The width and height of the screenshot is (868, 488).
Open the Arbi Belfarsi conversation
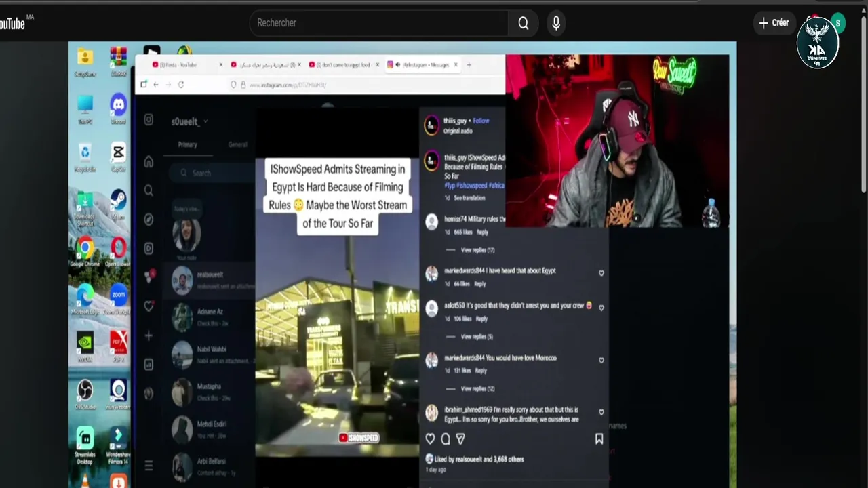click(x=209, y=466)
